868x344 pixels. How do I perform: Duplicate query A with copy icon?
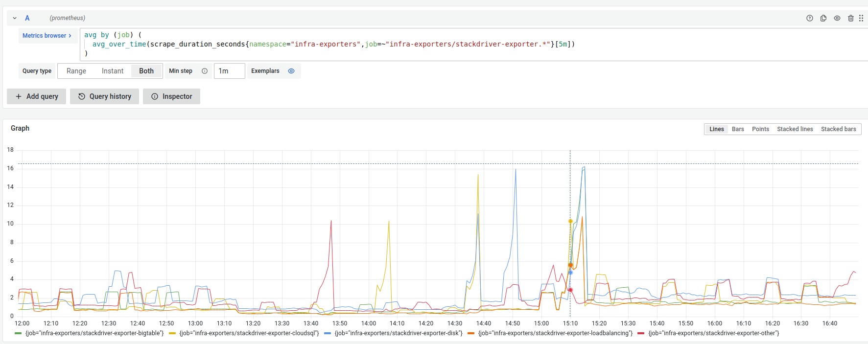(823, 18)
